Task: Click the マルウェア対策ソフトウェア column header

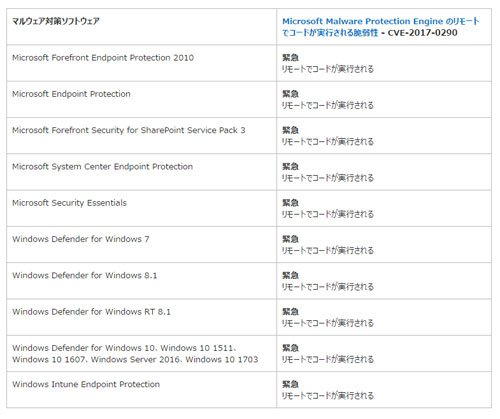Action: click(56, 21)
